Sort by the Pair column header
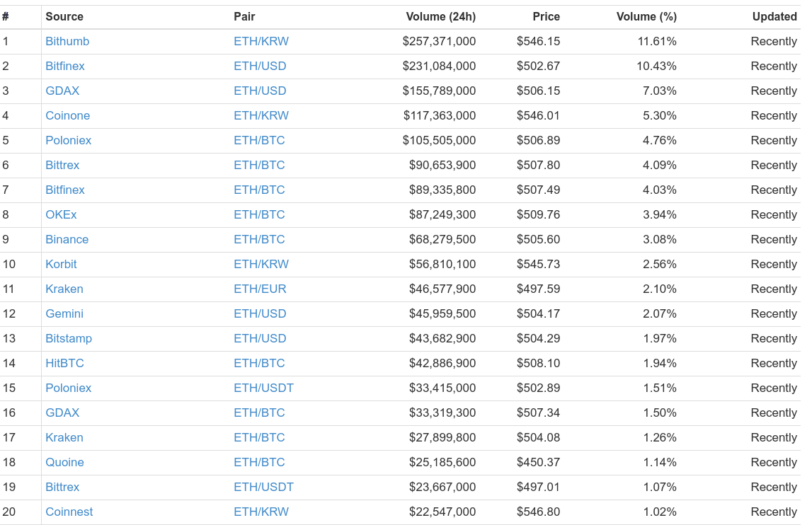Screen dimensions: 812x525 244,16
